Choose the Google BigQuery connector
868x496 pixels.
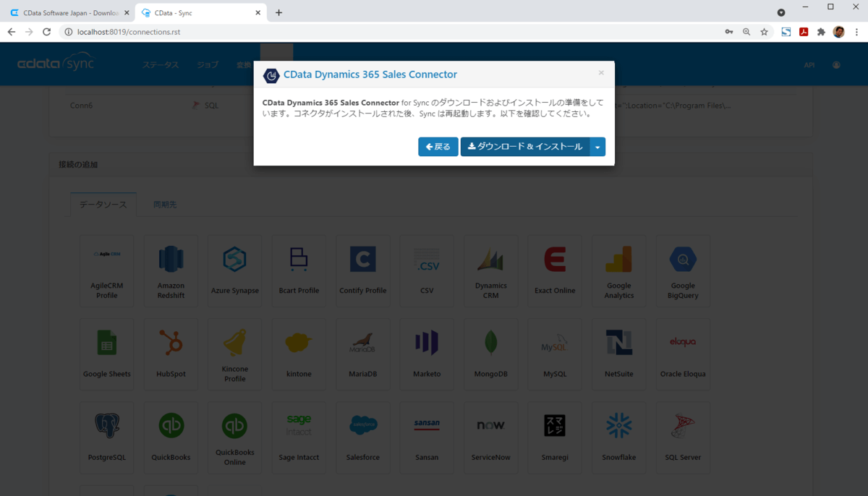(683, 271)
